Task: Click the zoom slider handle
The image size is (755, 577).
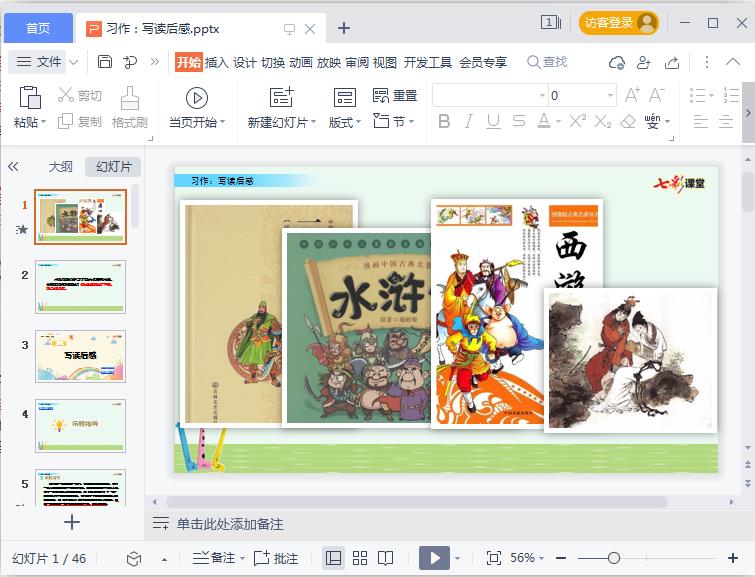Action: click(613, 558)
